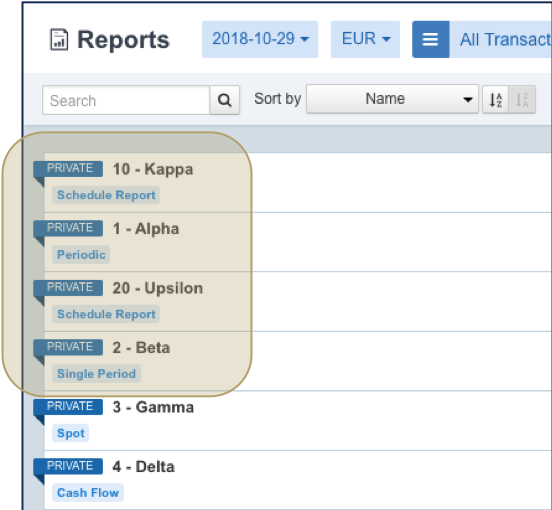552x510 pixels.
Task: Open the All Transactions filter
Action: coord(501,39)
